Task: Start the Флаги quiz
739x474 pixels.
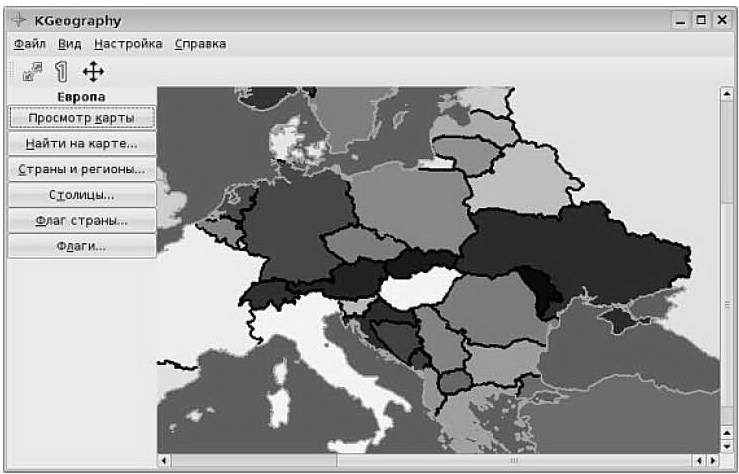Action: click(82, 246)
